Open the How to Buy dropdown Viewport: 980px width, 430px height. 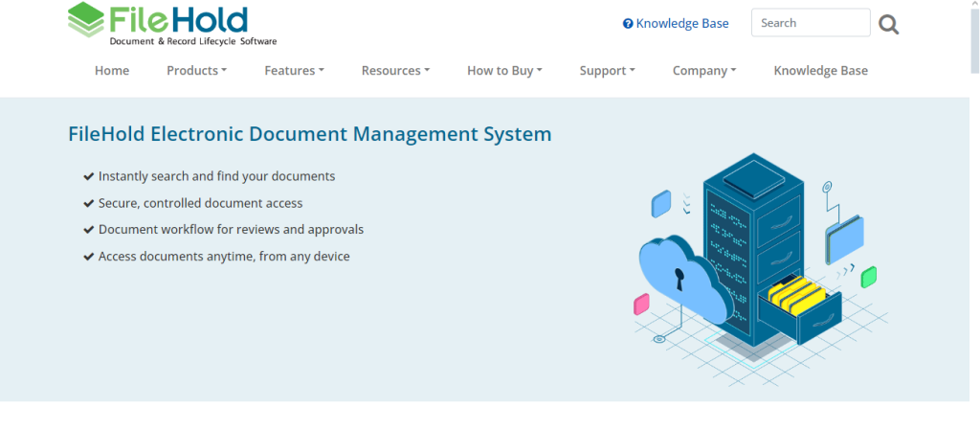[504, 70]
